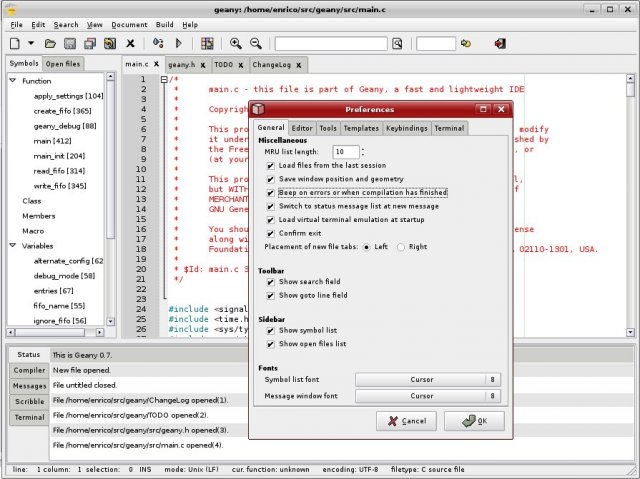Click the Save all files icon
The width and height of the screenshot is (640, 479).
pyautogui.click(x=90, y=43)
